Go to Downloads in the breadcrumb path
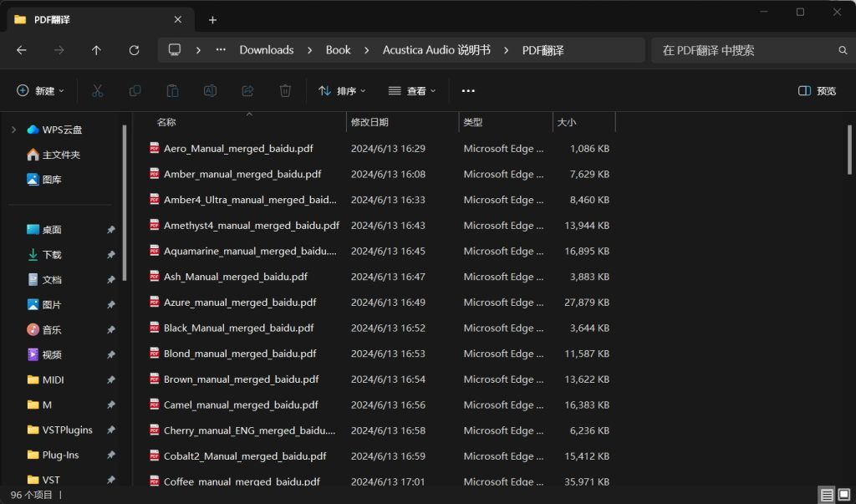The image size is (856, 504). click(x=267, y=50)
